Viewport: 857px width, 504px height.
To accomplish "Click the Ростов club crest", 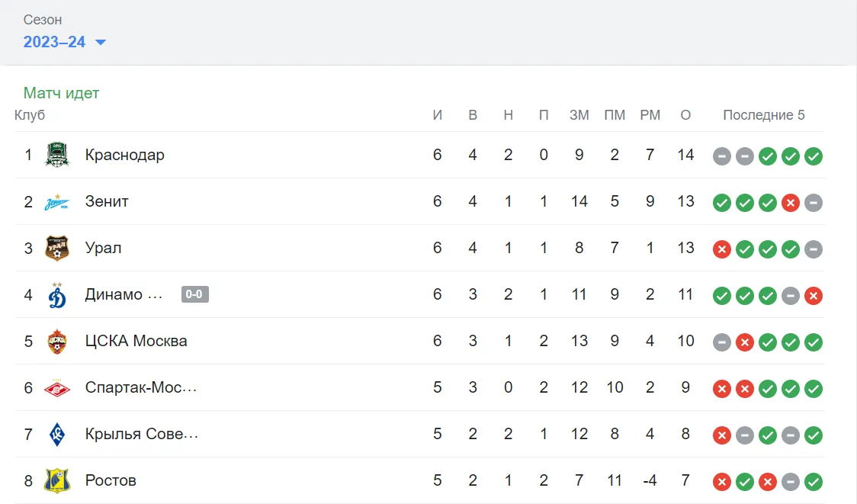I will click(x=57, y=480).
